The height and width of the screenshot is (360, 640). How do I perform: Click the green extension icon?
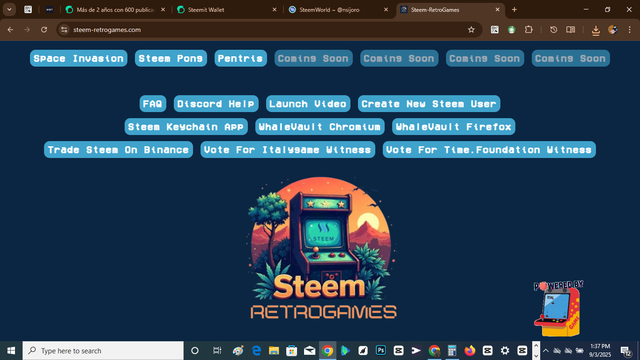click(511, 30)
